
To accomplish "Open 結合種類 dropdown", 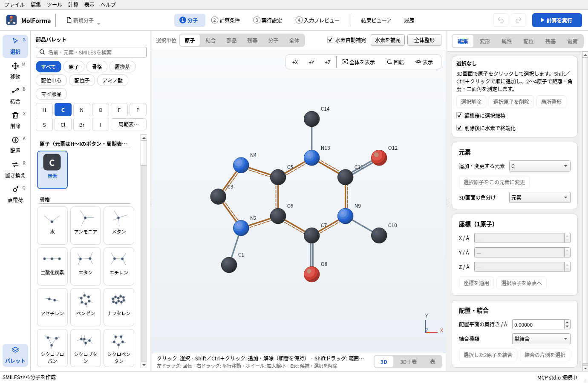I will (541, 339).
